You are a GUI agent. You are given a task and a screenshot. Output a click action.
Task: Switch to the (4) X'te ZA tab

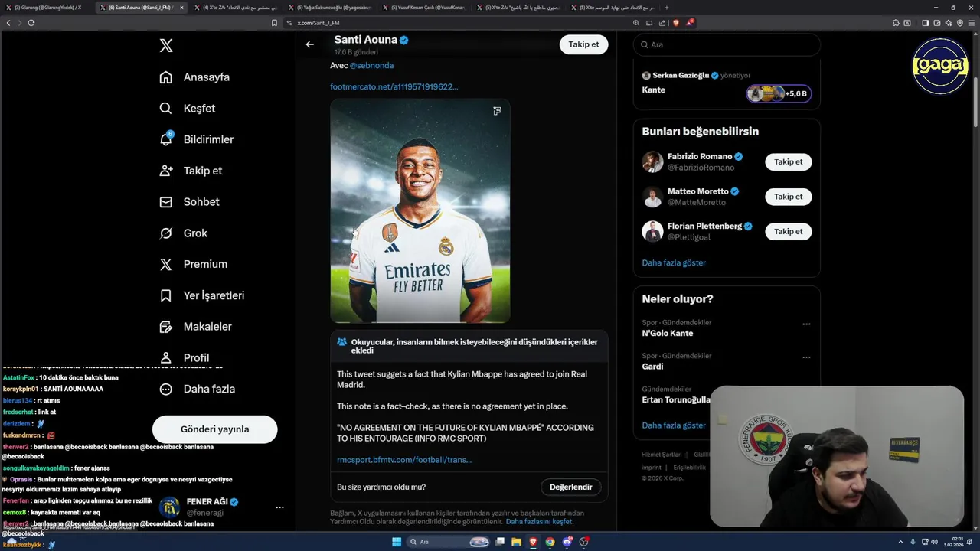click(x=237, y=8)
